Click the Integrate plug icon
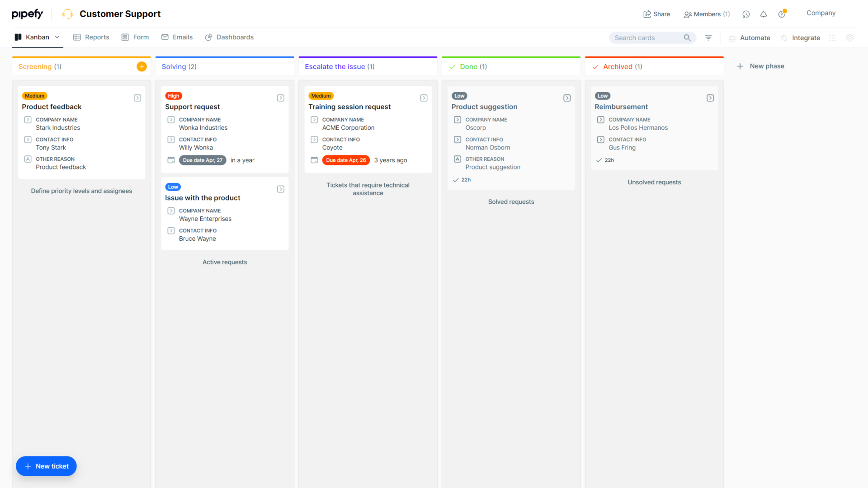Image resolution: width=868 pixels, height=488 pixels. click(784, 38)
